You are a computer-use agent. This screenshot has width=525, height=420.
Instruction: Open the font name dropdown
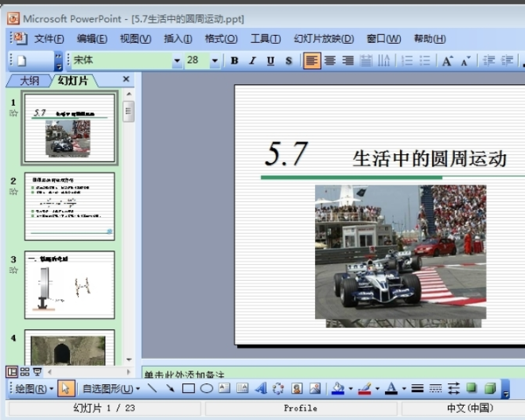[178, 60]
